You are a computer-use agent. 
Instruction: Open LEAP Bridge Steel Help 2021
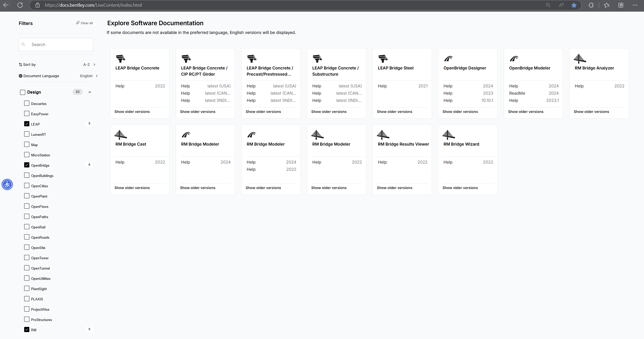tap(403, 86)
